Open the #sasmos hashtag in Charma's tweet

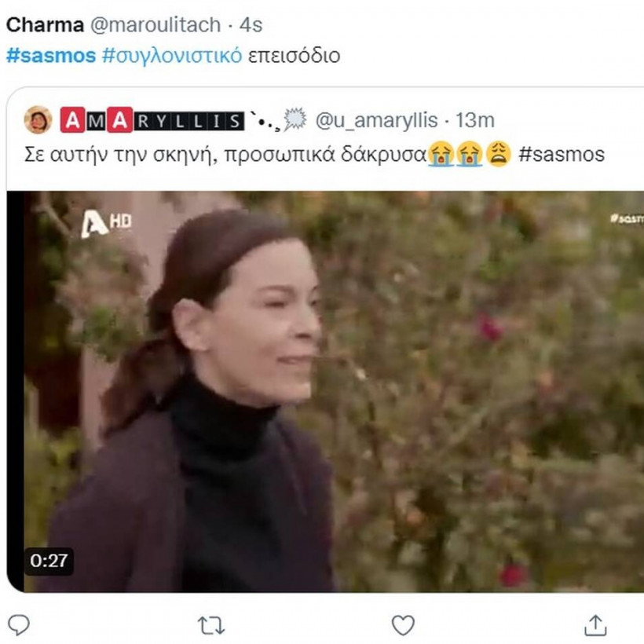pyautogui.click(x=50, y=57)
